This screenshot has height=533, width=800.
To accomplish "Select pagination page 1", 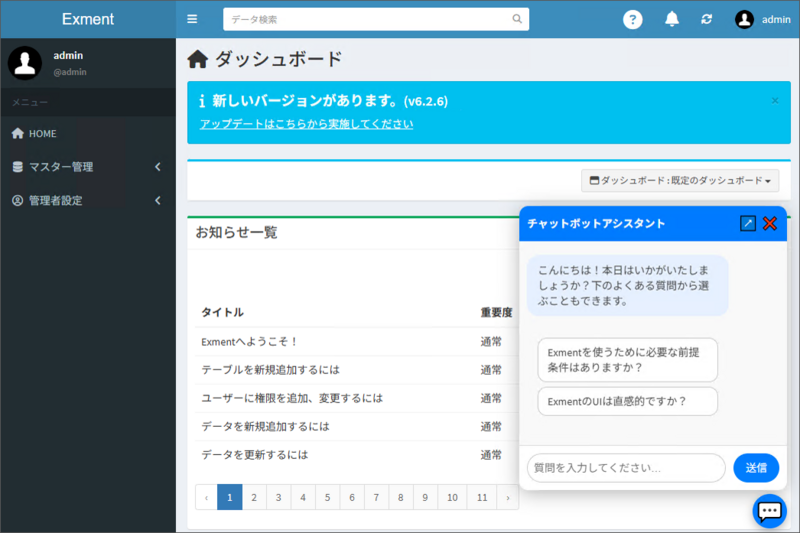I will coord(230,497).
